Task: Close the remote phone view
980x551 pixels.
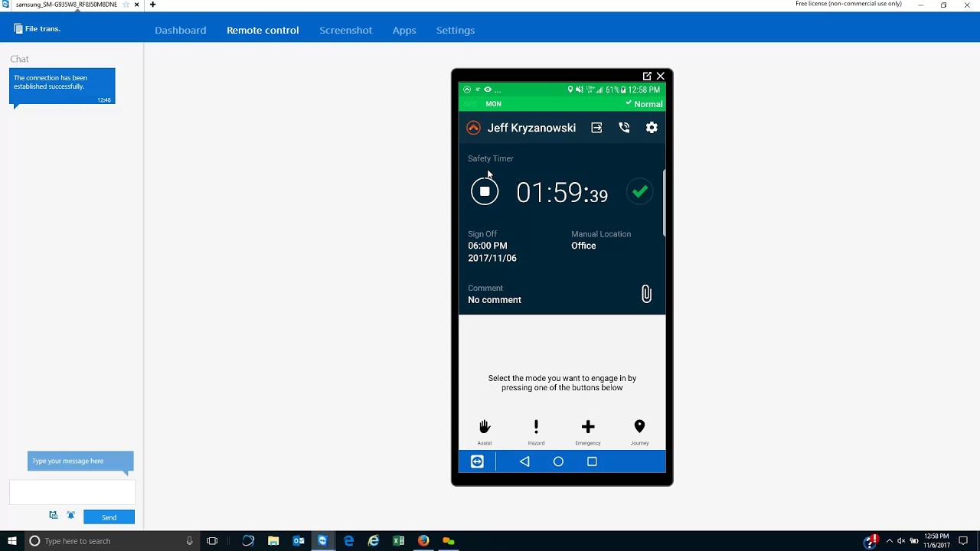Action: (x=661, y=76)
